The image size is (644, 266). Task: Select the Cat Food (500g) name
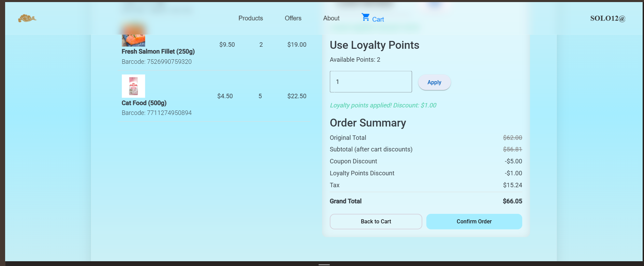pos(144,103)
